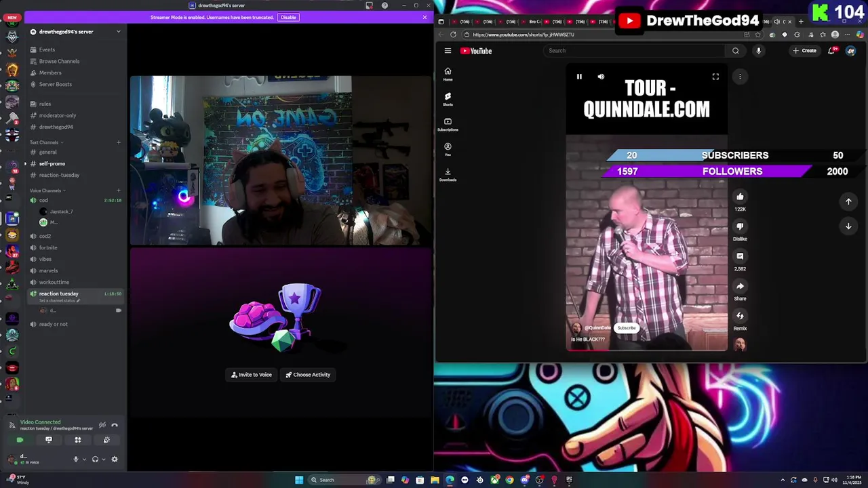868x488 pixels.
Task: Pause the YouTube Short
Action: (579, 77)
